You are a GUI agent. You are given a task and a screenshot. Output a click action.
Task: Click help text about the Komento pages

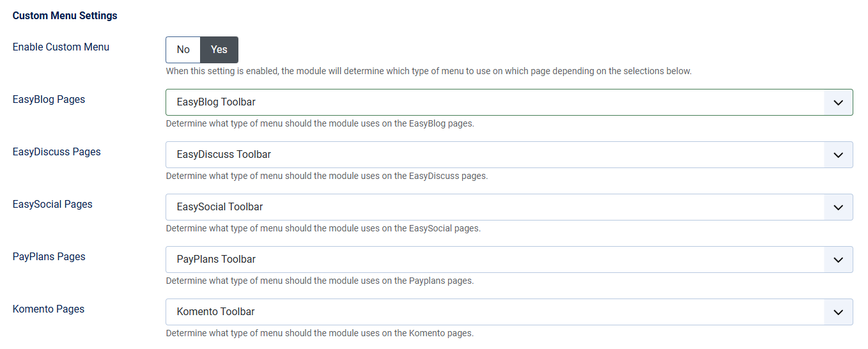pyautogui.click(x=320, y=333)
